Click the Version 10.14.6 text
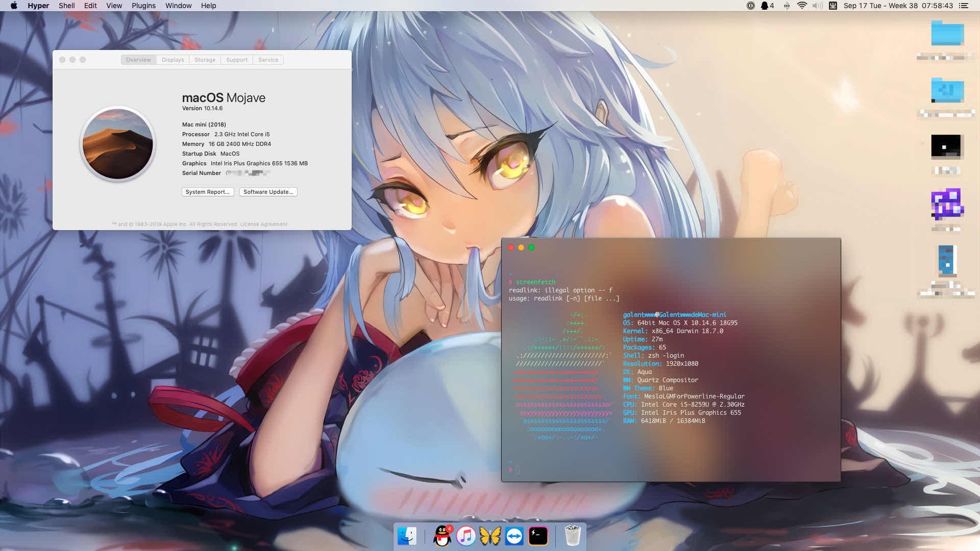This screenshot has height=551, width=980. [x=202, y=108]
